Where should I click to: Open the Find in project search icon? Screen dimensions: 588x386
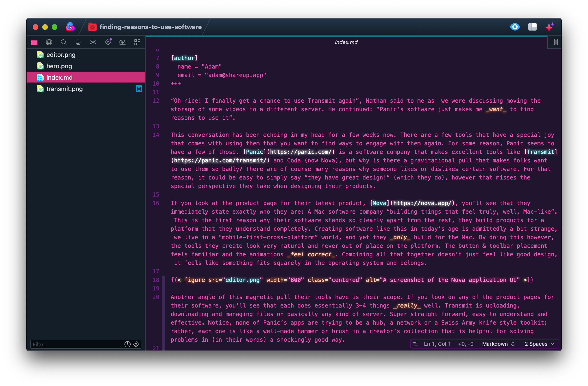64,42
